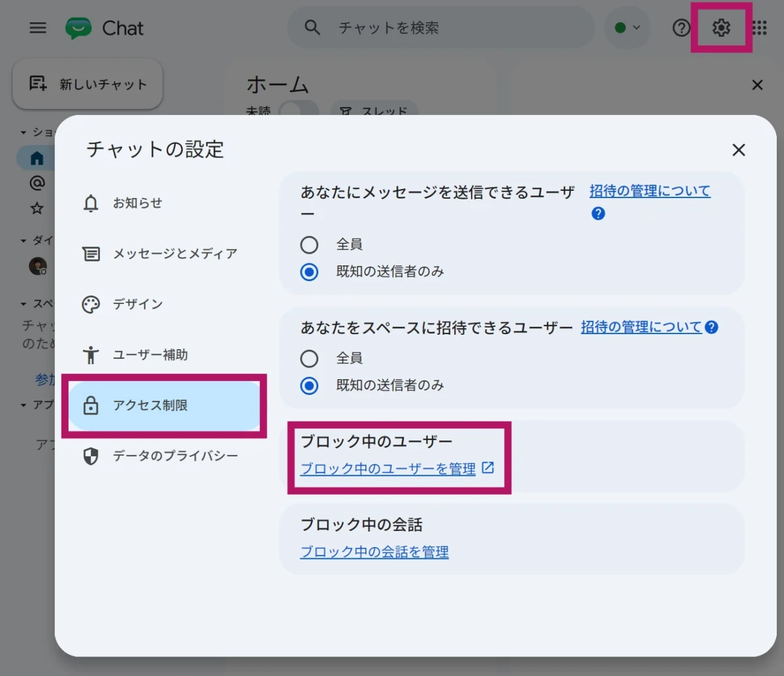The height and width of the screenshot is (676, 784).
Task: Click the 新しいチャット button
Action: point(88,84)
